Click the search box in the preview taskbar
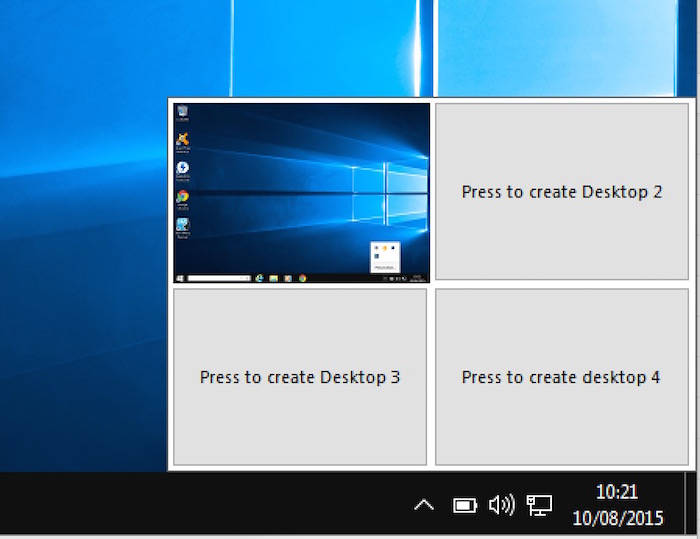This screenshot has height=539, width=700. pyautogui.click(x=219, y=278)
